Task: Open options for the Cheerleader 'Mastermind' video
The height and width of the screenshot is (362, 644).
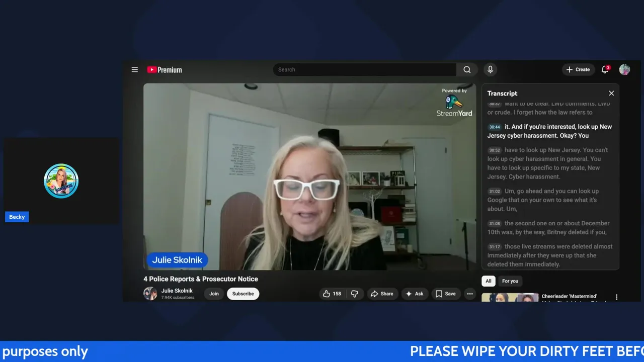Action: (616, 297)
